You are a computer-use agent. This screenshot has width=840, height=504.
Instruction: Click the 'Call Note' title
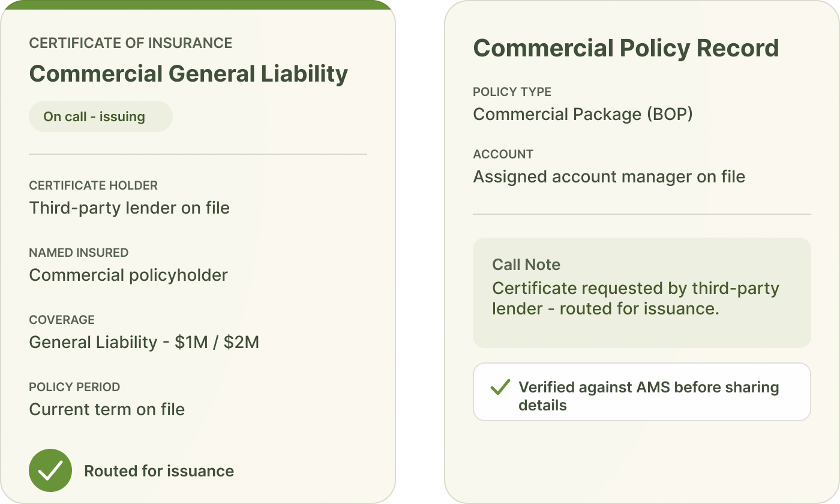coord(526,265)
